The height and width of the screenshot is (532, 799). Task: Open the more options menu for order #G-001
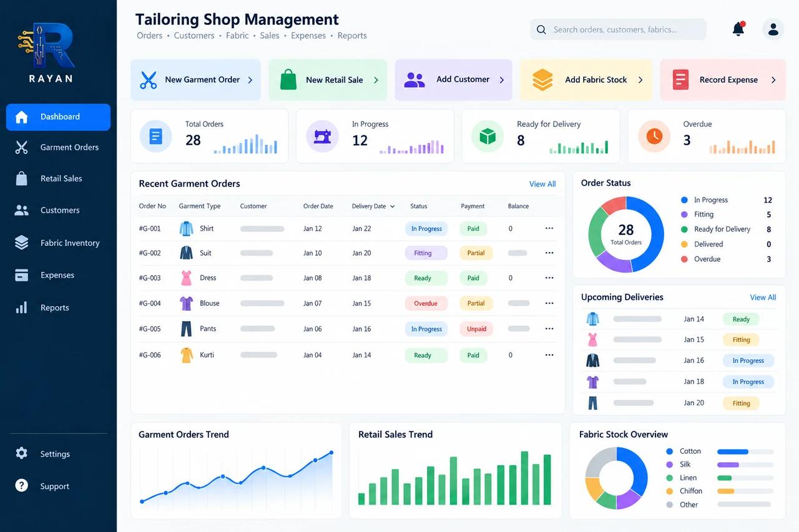549,228
